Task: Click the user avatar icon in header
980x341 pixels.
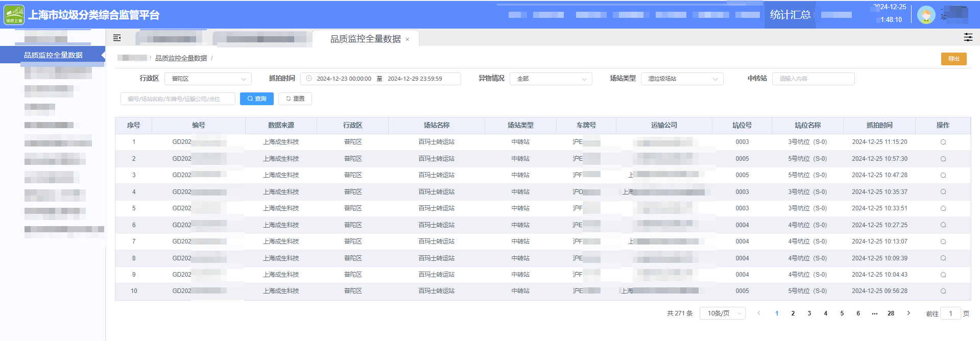Action: (926, 15)
